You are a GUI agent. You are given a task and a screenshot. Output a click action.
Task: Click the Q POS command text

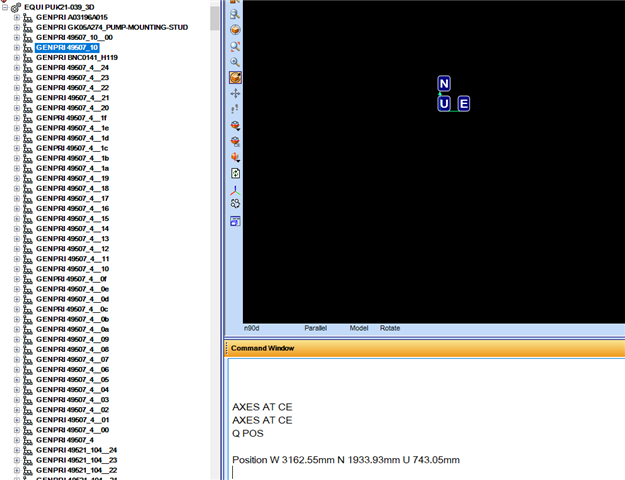(x=248, y=433)
